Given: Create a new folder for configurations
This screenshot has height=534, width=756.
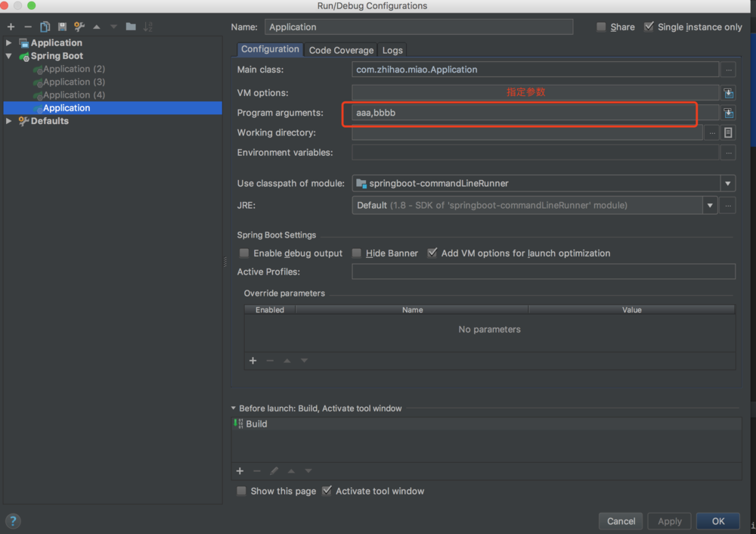Looking at the screenshot, I should pos(129,26).
